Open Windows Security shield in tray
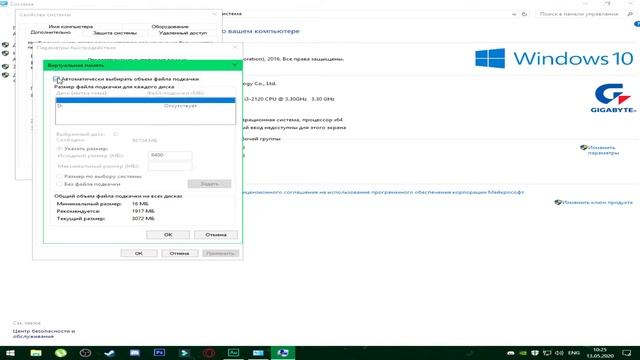640x360 pixels. point(535,353)
